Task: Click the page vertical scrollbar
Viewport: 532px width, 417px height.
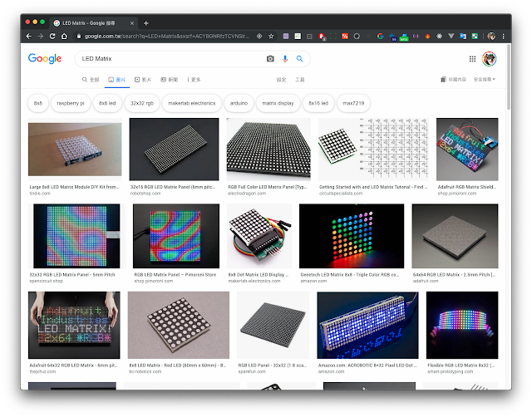Action: (509, 78)
